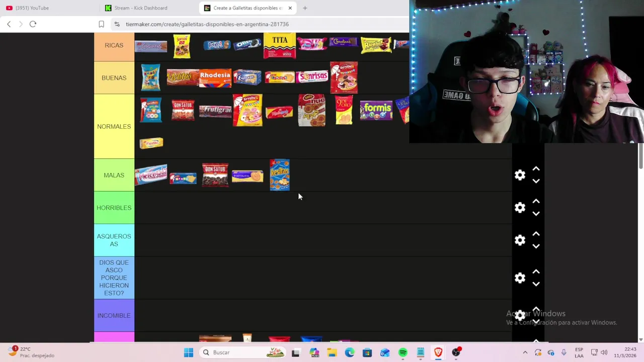
Task: Click the INCOMIBLE tier label
Action: pyautogui.click(x=114, y=316)
